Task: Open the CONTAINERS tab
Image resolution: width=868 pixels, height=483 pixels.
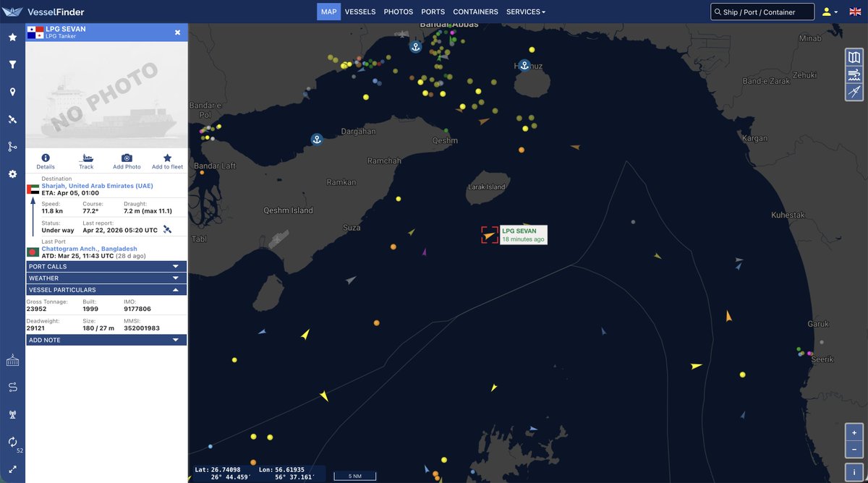Action: click(x=475, y=12)
